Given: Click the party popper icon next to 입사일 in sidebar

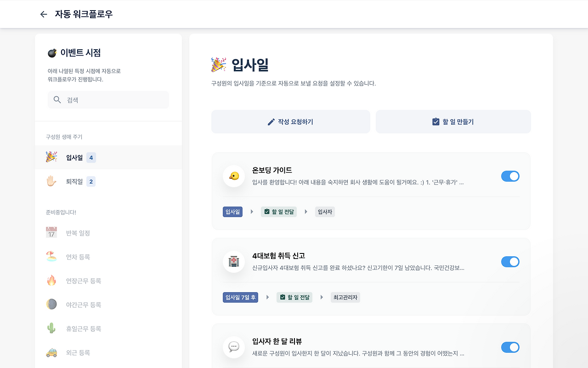Looking at the screenshot, I should pos(51,157).
